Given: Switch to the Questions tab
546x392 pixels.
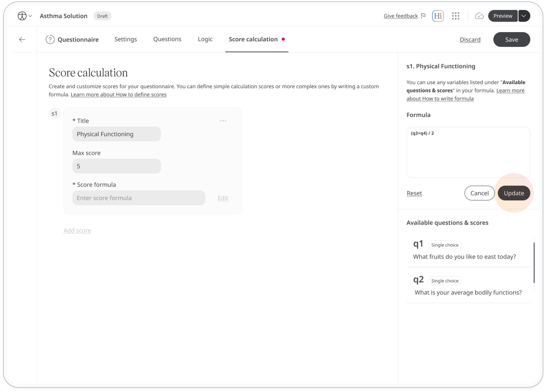Looking at the screenshot, I should pos(167,39).
